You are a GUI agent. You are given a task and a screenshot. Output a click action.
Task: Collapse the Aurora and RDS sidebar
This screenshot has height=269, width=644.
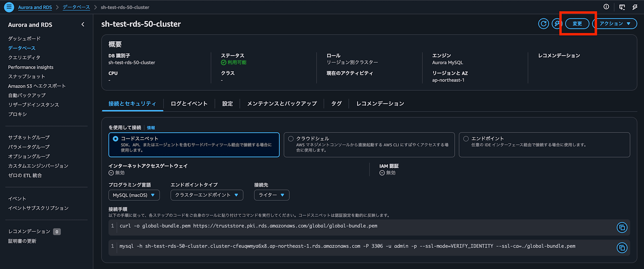[x=83, y=25]
